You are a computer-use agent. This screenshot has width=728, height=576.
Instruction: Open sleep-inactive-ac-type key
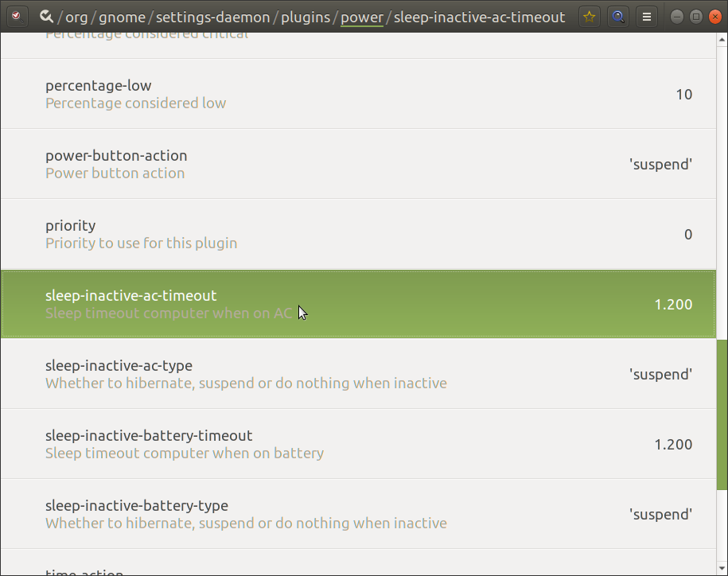tap(358, 374)
